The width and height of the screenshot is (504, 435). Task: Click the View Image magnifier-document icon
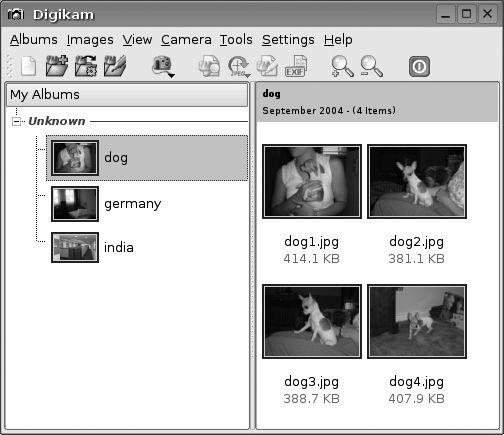(209, 66)
